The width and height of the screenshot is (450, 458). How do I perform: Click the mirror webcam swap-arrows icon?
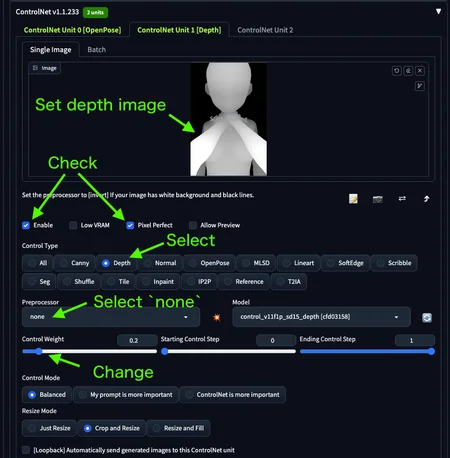[x=402, y=199]
